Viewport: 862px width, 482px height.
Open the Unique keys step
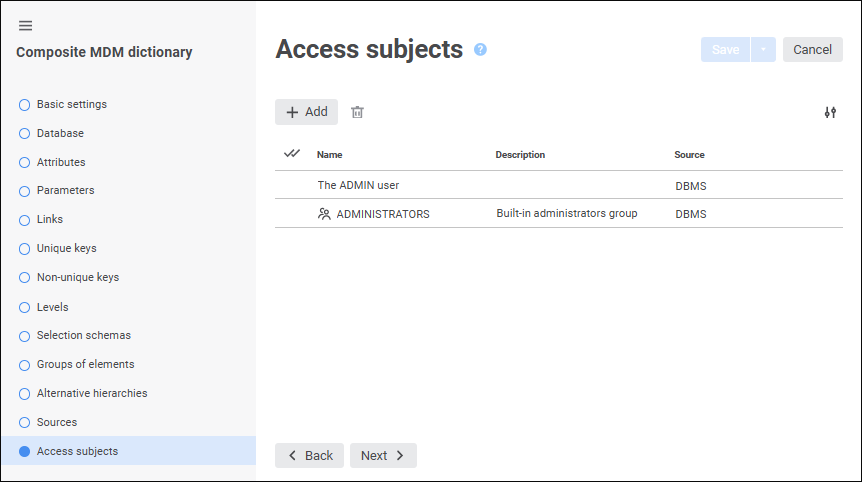[x=66, y=248]
